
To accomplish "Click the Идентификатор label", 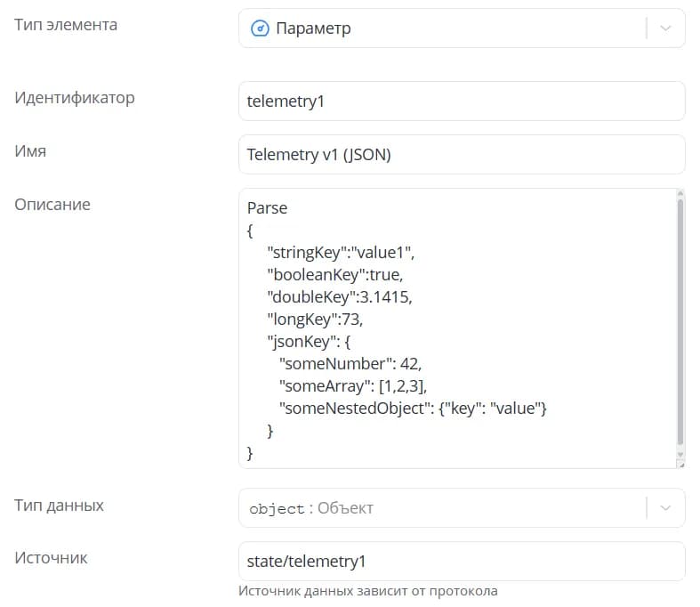I will coord(75,98).
